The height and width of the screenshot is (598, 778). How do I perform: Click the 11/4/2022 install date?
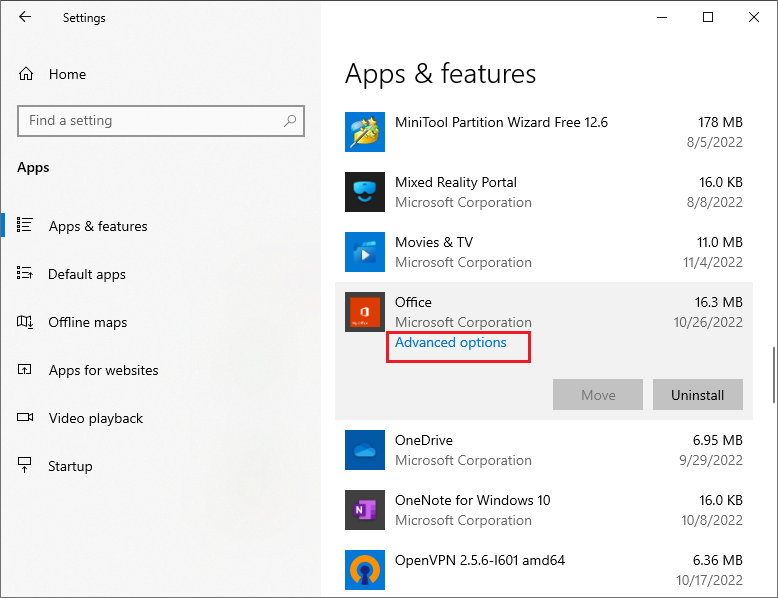[x=713, y=263]
